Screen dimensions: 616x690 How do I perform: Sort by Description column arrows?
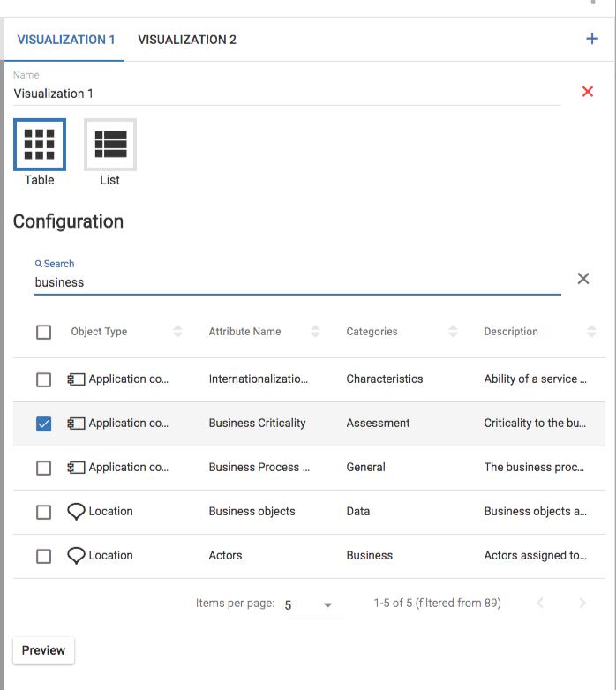[x=591, y=332]
